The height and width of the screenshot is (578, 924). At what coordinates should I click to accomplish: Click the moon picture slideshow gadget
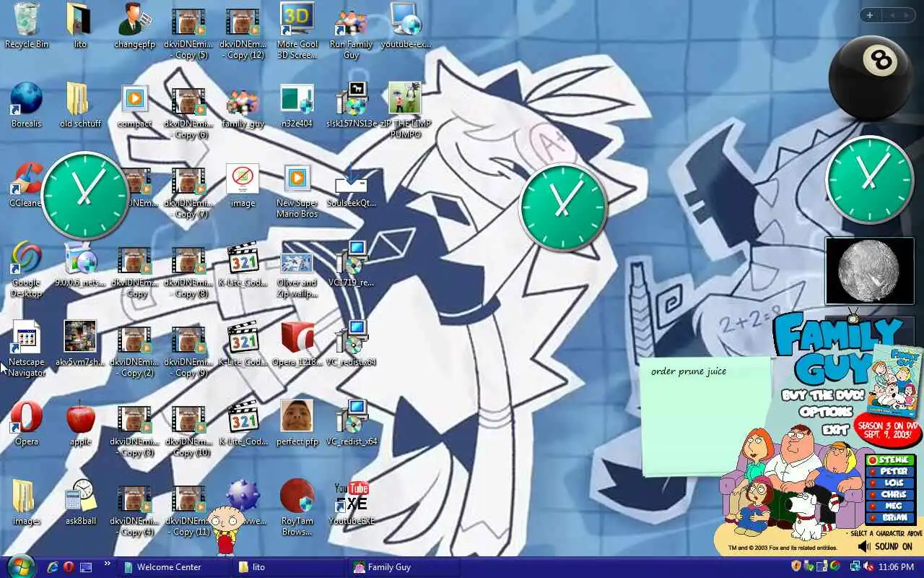tap(870, 270)
